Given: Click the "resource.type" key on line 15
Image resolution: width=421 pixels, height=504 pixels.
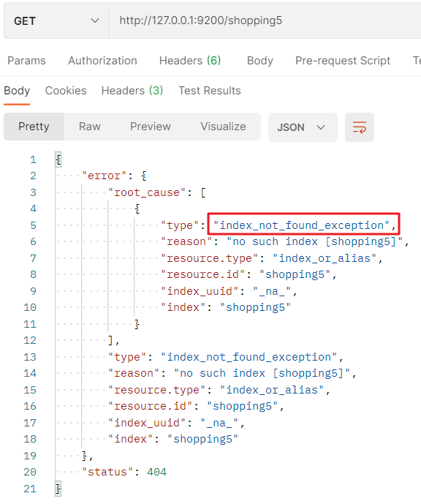Looking at the screenshot, I should (156, 390).
